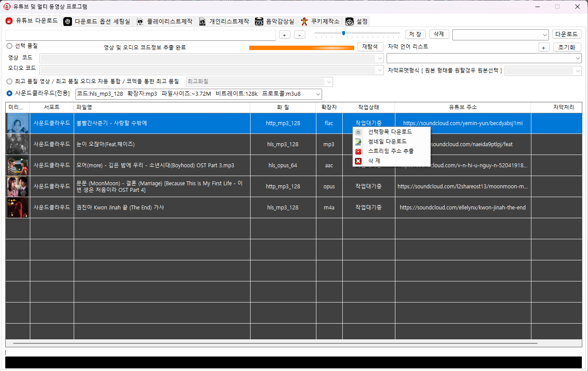Click thumbnail of 볼빨간사춘기 row
Screen dimensions: 588x371
coord(18,123)
